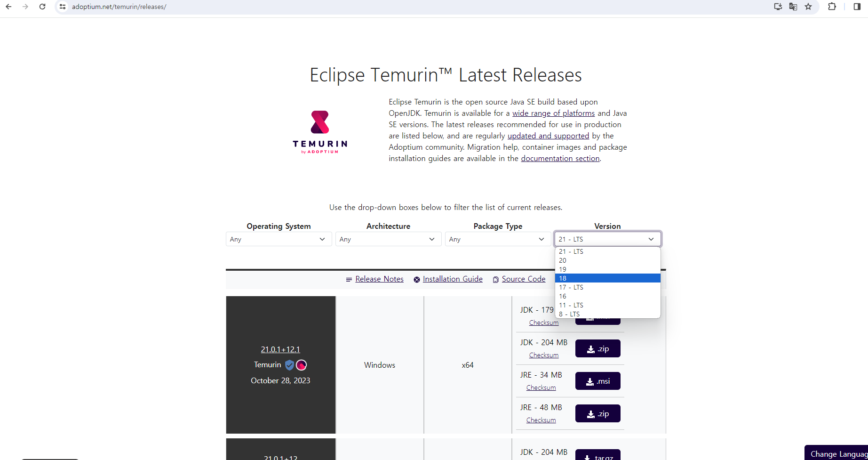The height and width of the screenshot is (460, 868).
Task: Click the Change Language button
Action: (x=836, y=453)
